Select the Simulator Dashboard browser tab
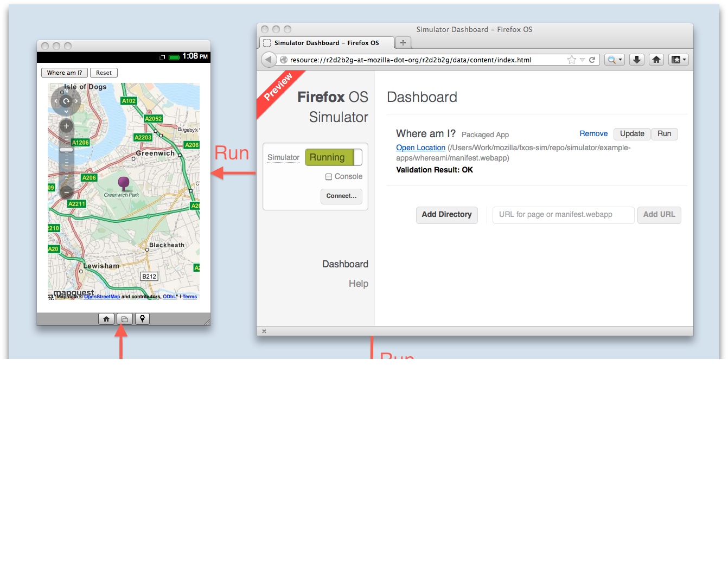 point(326,43)
